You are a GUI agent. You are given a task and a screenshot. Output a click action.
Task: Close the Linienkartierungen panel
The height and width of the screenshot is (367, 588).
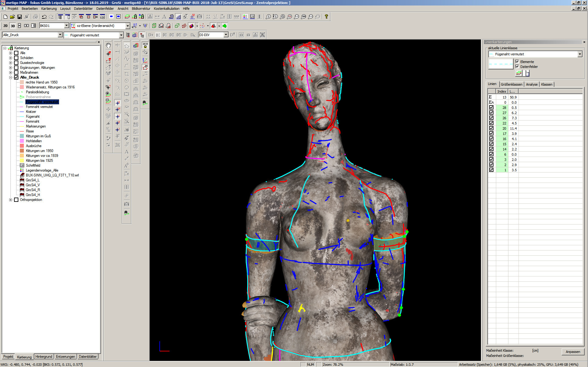(584, 42)
